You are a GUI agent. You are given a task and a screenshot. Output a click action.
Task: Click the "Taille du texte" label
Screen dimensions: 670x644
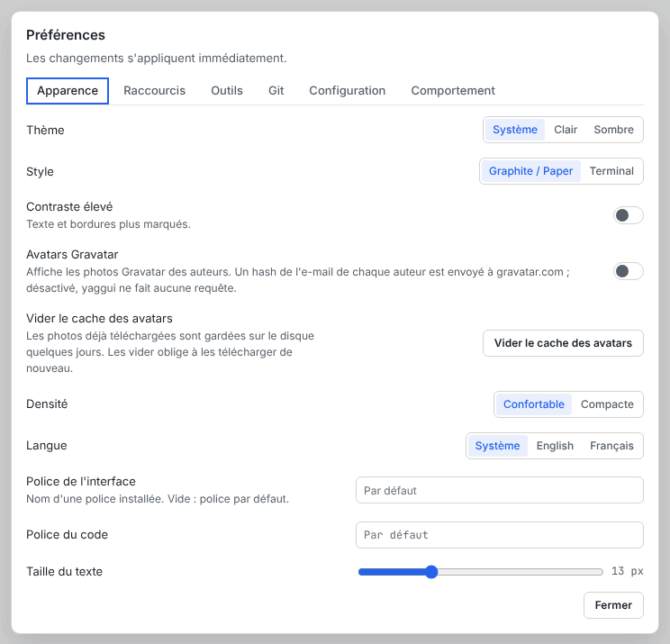pos(65,571)
